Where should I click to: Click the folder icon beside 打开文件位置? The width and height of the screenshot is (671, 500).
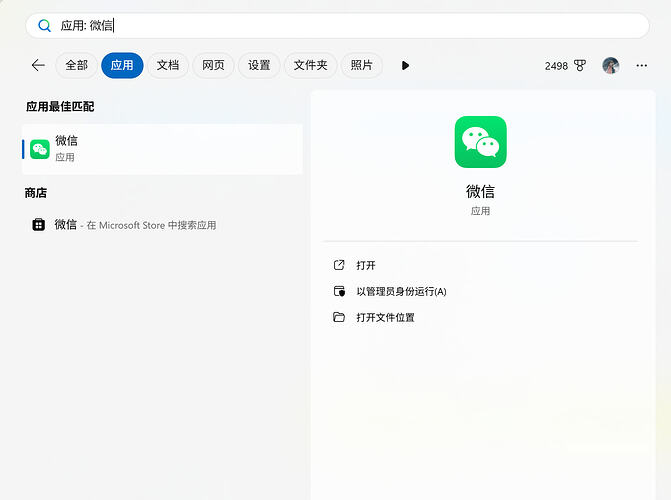[x=339, y=317]
